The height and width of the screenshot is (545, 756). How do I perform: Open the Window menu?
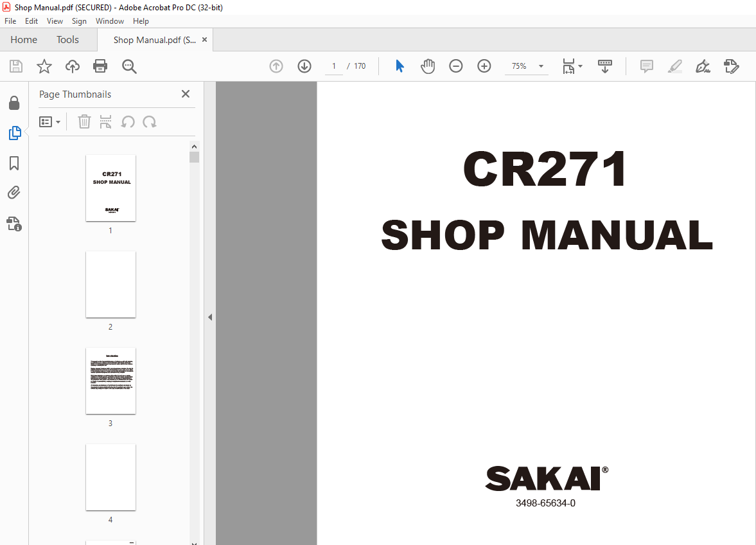point(109,21)
